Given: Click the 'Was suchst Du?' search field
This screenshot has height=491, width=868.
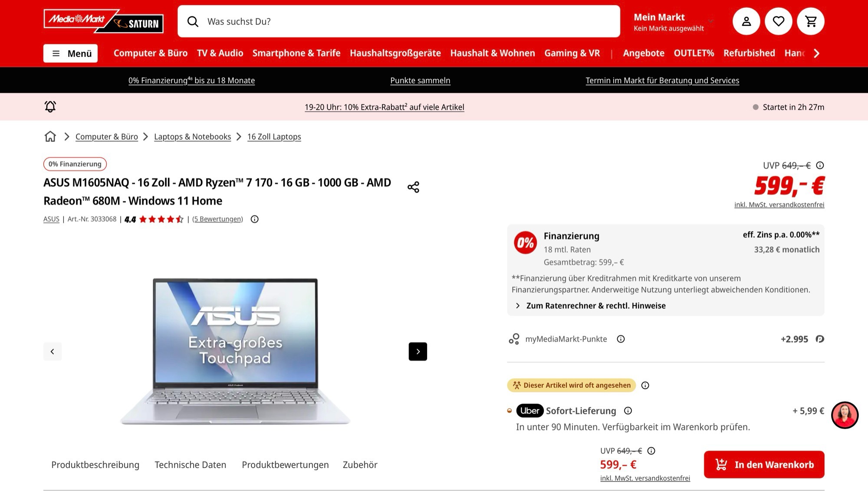Looking at the screenshot, I should click(399, 21).
